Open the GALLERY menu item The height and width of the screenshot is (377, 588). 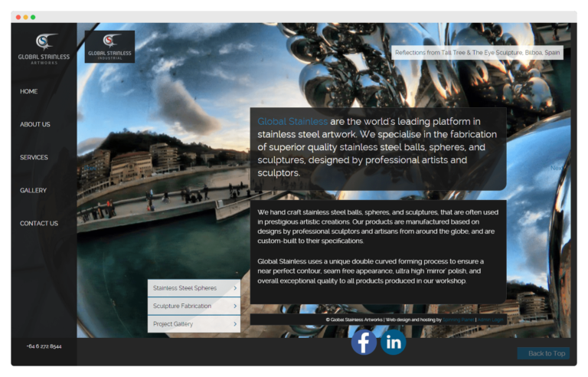[33, 190]
